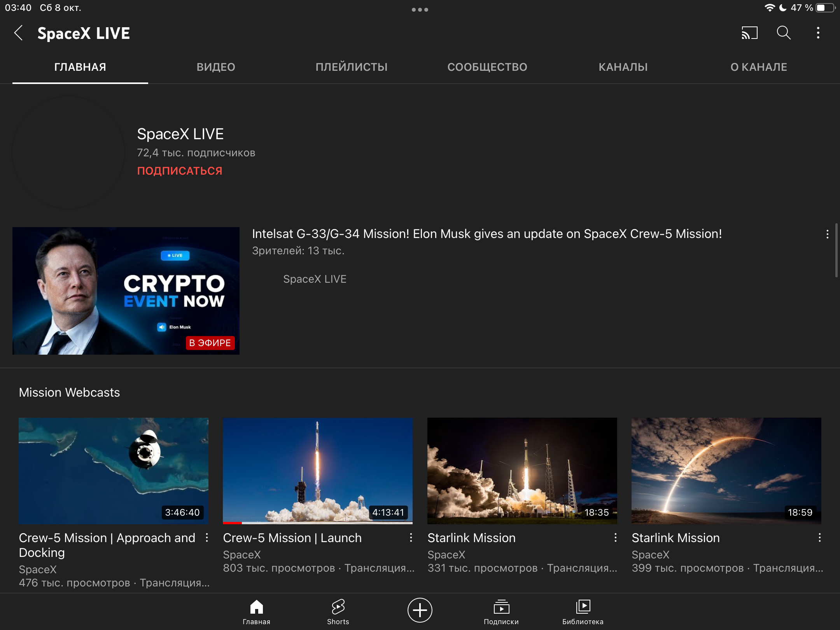Tap the Wi-Fi status icon
840x630 pixels.
(769, 8)
